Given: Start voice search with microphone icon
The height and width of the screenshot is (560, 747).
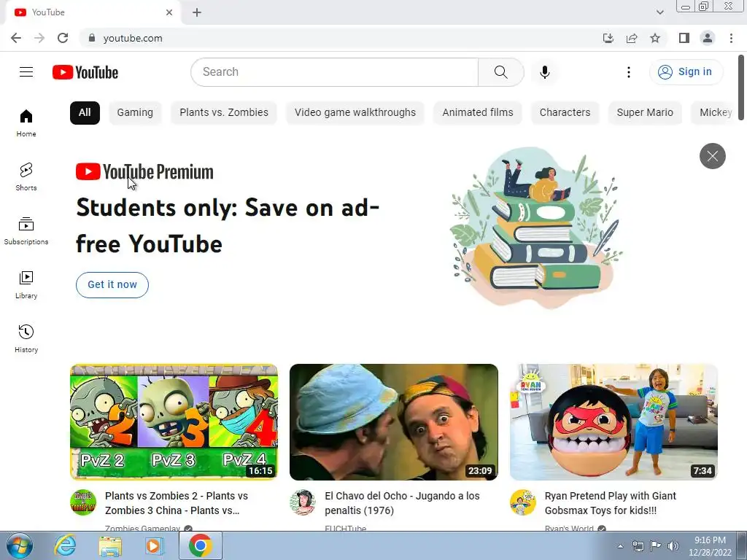Looking at the screenshot, I should (x=545, y=72).
